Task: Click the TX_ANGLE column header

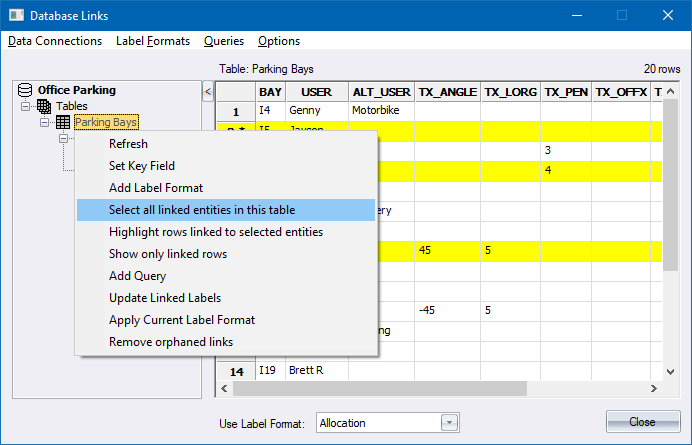Action: tap(447, 92)
